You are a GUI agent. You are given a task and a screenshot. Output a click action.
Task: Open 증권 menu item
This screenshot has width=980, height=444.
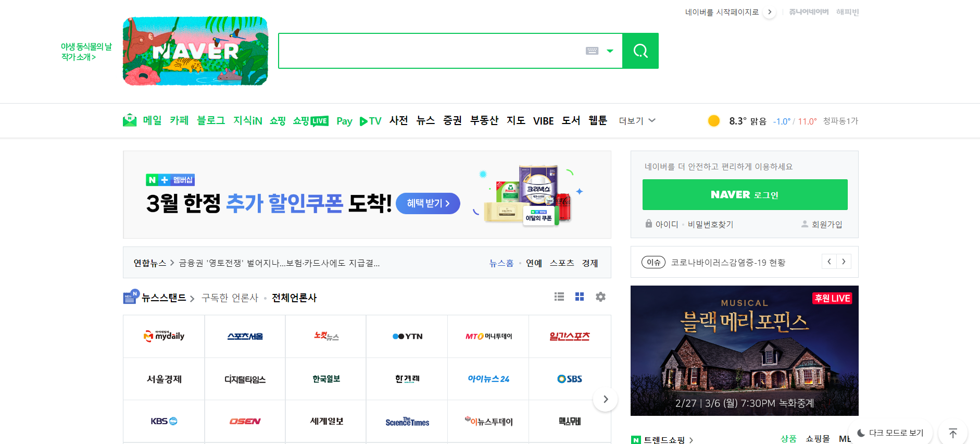(x=453, y=120)
